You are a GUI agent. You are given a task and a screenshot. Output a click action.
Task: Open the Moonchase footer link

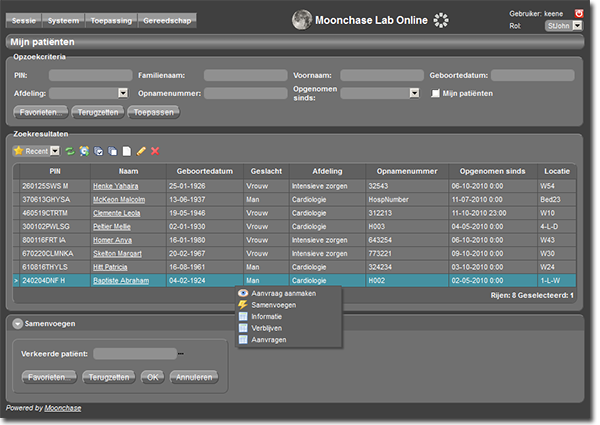pos(63,408)
